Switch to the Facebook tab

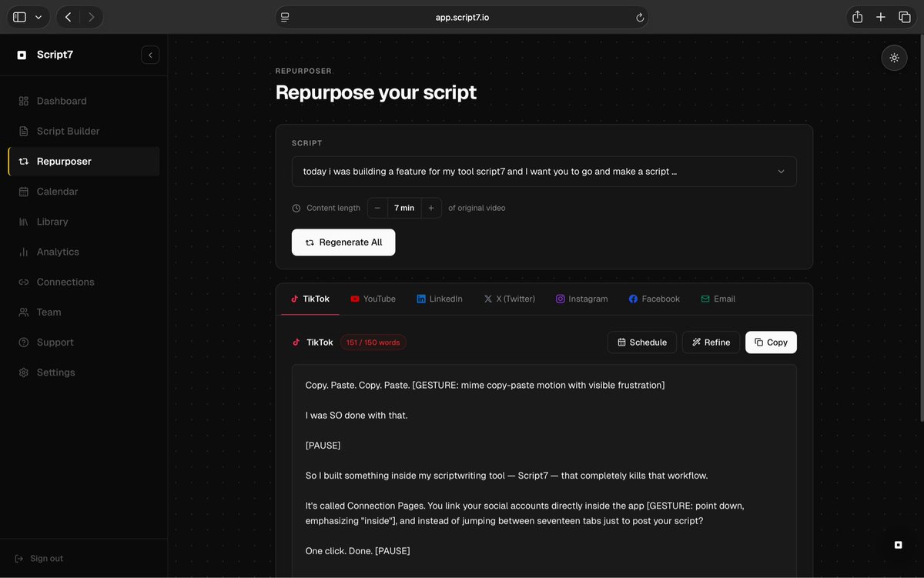[654, 299]
